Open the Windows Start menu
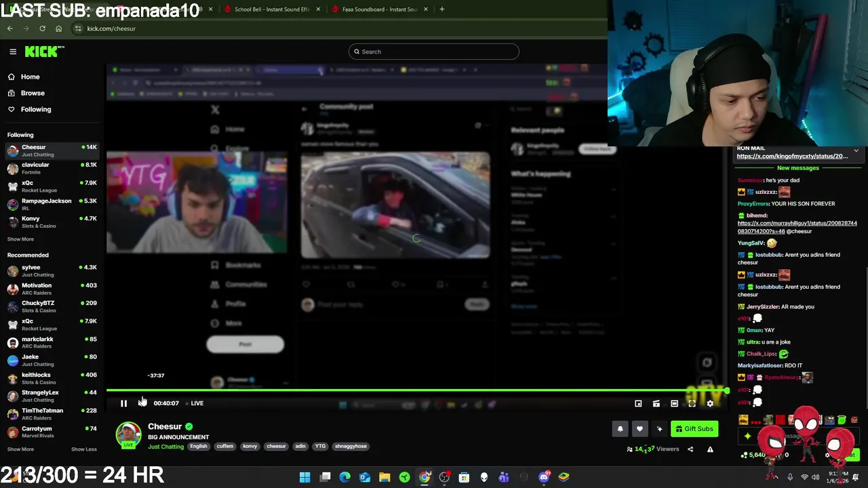Screen dimensions: 868x488 (305, 477)
